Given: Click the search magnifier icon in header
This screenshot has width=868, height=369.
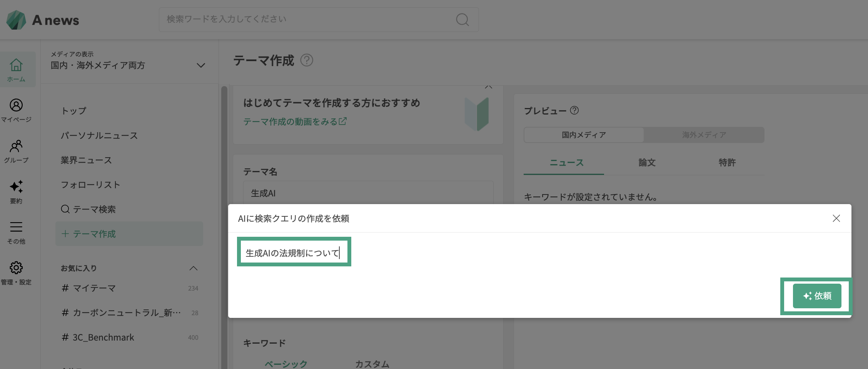Looking at the screenshot, I should (x=462, y=20).
